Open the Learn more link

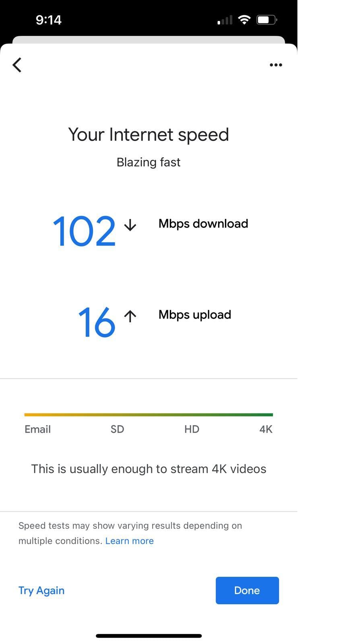tap(130, 541)
